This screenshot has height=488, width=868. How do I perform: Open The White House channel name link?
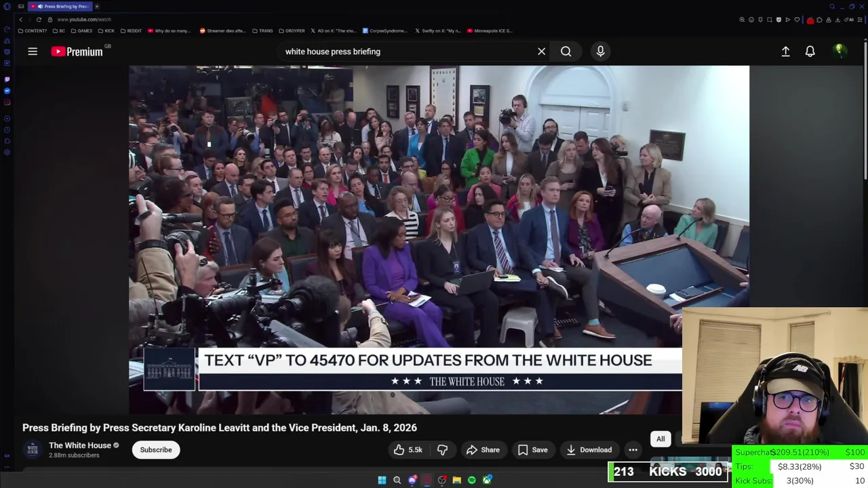point(80,445)
